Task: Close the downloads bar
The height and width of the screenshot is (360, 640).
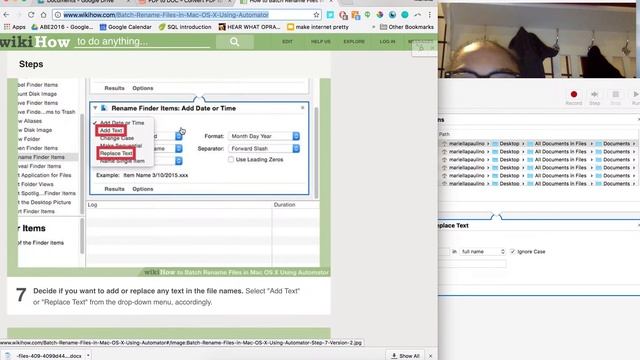Action: [x=430, y=356]
